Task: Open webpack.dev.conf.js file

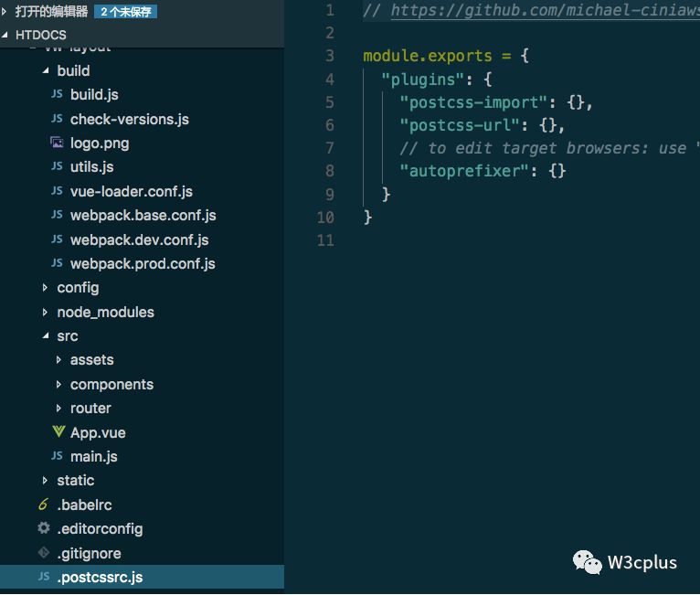Action: pyautogui.click(x=139, y=240)
